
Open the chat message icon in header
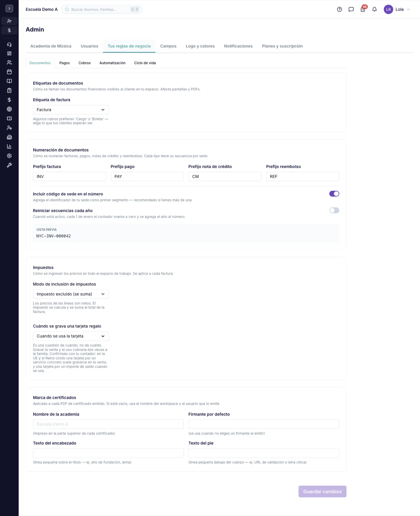click(351, 9)
